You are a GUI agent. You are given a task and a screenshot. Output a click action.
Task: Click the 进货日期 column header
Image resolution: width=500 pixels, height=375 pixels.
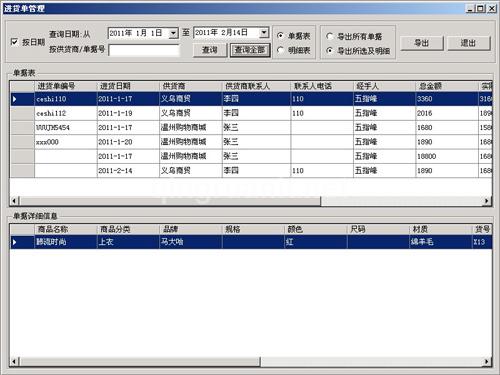128,86
